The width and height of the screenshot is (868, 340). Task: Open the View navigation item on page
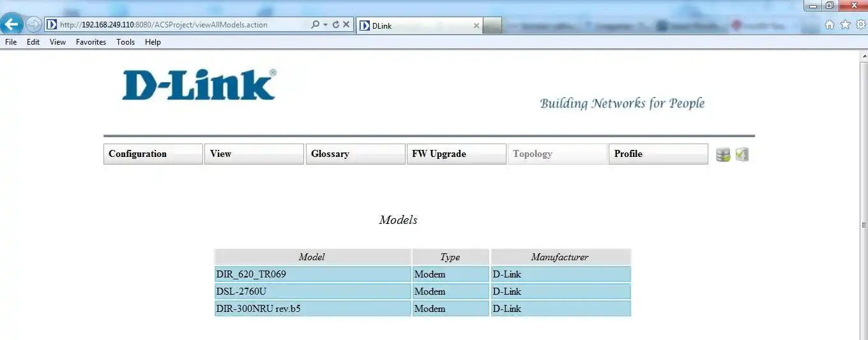click(254, 154)
